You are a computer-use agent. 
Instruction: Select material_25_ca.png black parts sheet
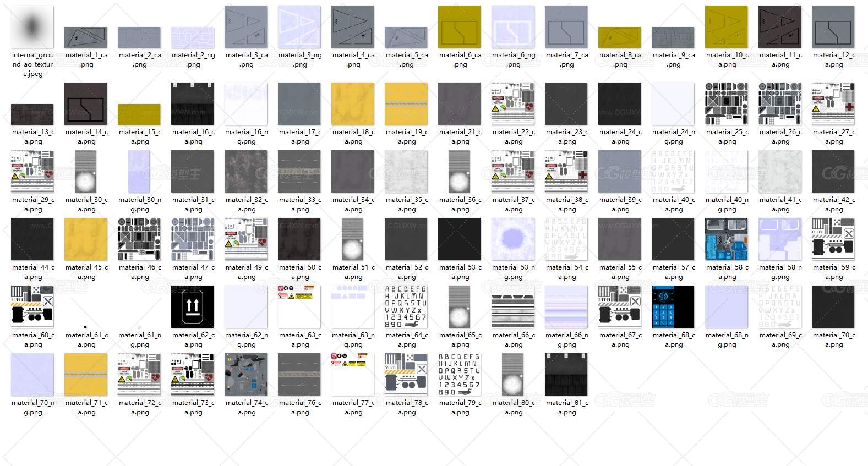[x=727, y=103]
